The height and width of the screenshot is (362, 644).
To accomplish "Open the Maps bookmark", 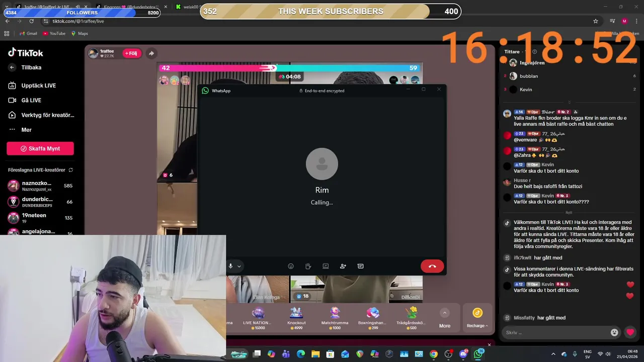I will 79,34.
